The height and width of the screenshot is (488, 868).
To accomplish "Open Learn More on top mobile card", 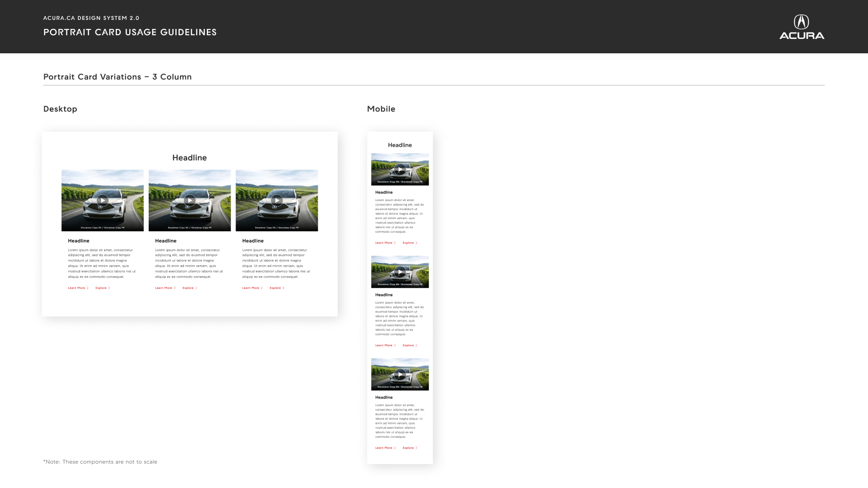I will [x=386, y=243].
